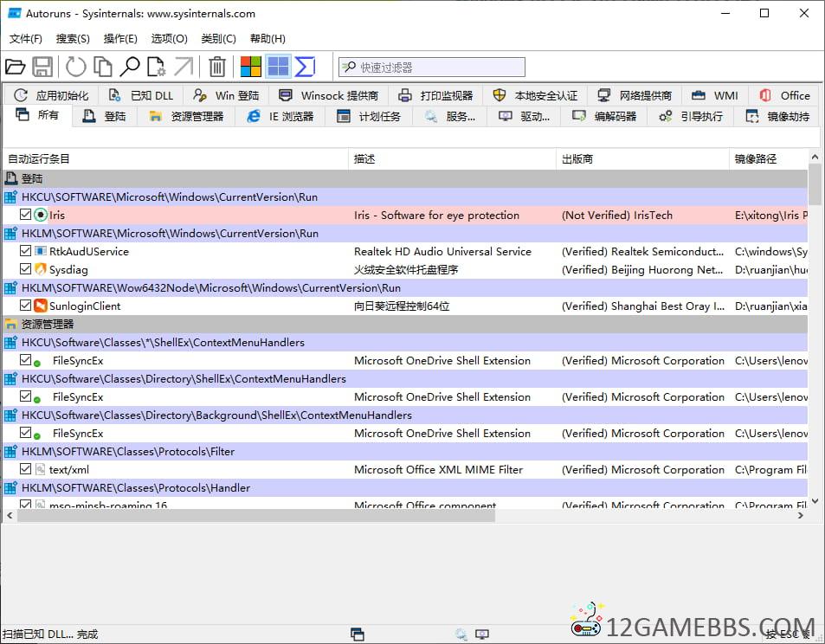825x644 pixels.
Task: Click the Find magnifier icon
Action: [x=130, y=67]
